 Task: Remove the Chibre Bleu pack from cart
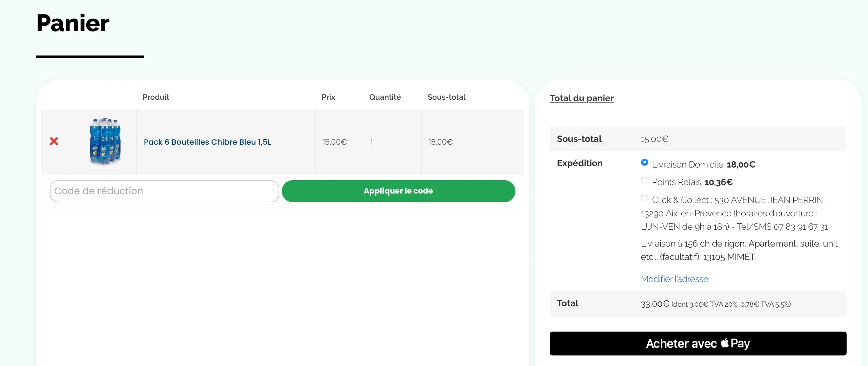pos(54,141)
